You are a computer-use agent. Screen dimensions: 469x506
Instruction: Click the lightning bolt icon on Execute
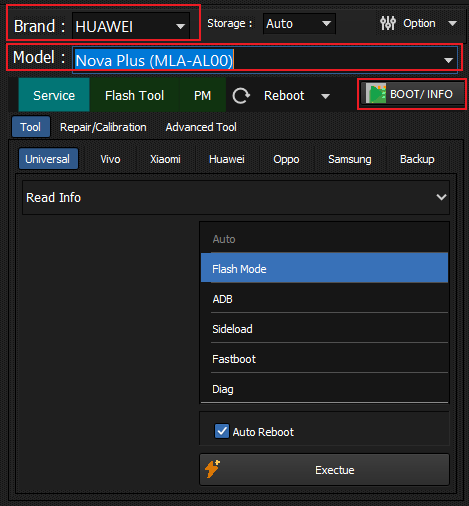pos(212,469)
